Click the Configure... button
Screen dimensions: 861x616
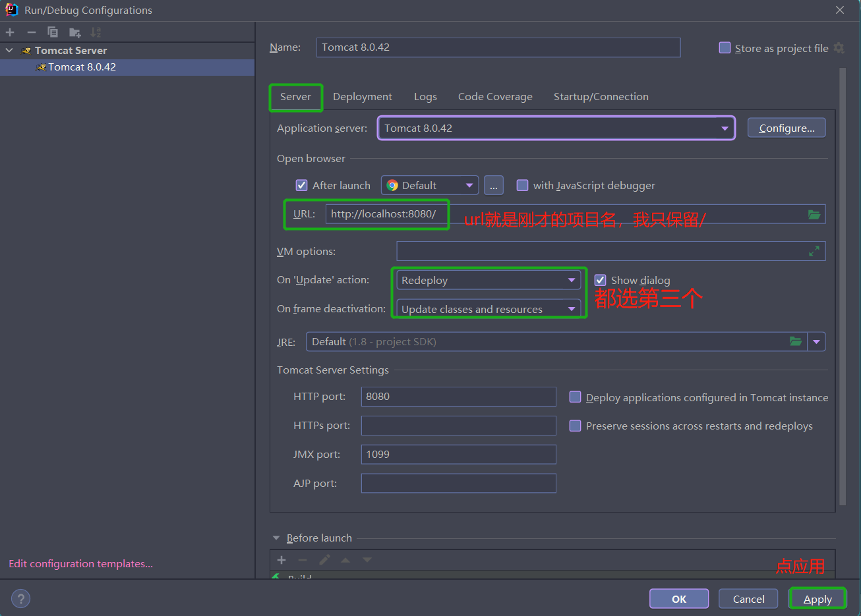[x=787, y=128]
